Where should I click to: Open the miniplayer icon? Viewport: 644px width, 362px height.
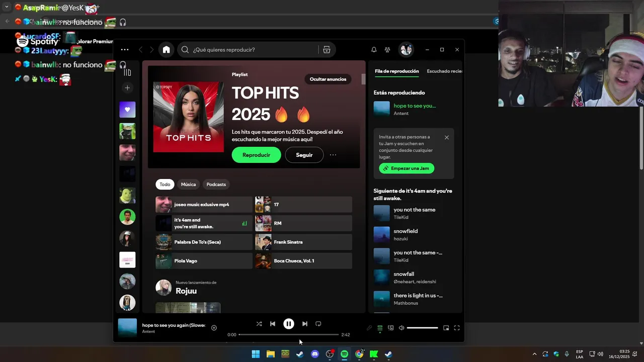(x=446, y=328)
